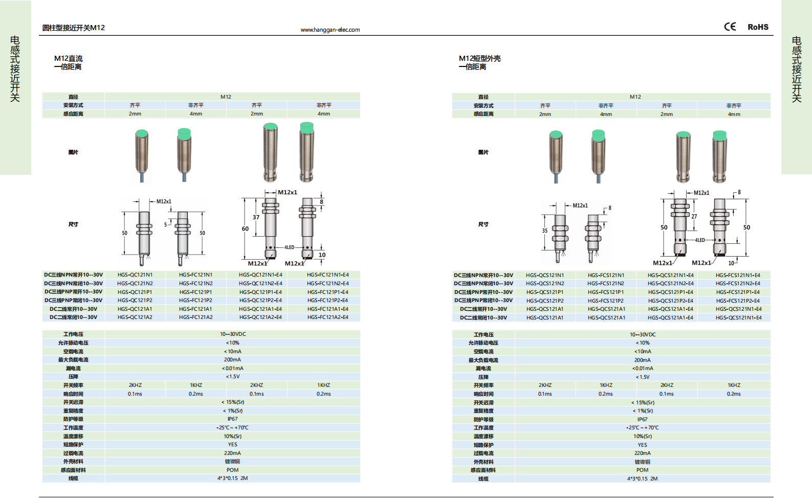812x504 pixels.
Task: Select model cell HGS-FC121N1
Action: (196, 275)
